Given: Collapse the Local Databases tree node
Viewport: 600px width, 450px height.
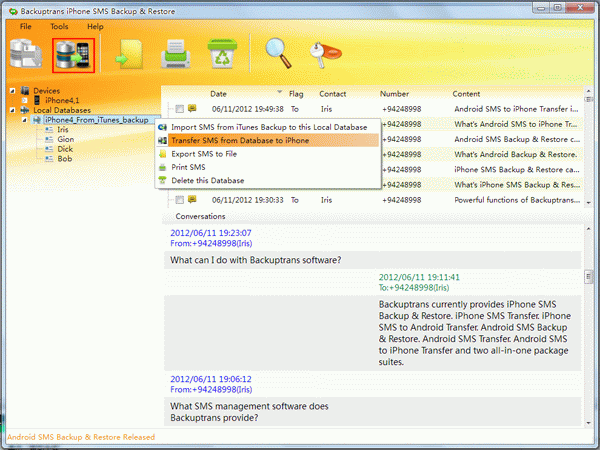Looking at the screenshot, I should [13, 110].
